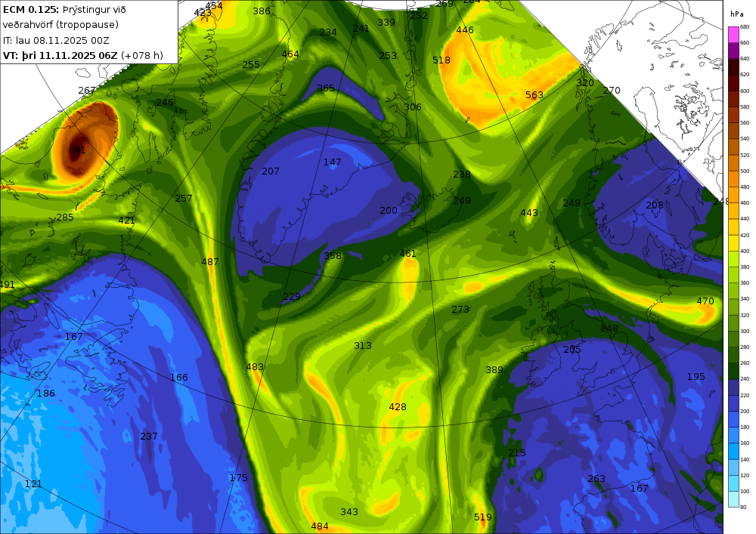Select the 'veðrahvörf (tropopause)' subtitle line
Screen dimensions: 756x534
coord(60,25)
